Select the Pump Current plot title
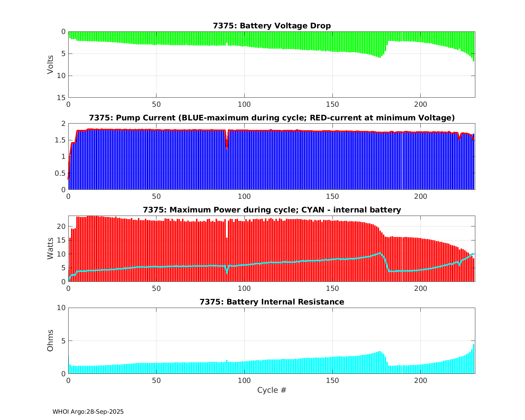525x420 pixels. [272, 118]
